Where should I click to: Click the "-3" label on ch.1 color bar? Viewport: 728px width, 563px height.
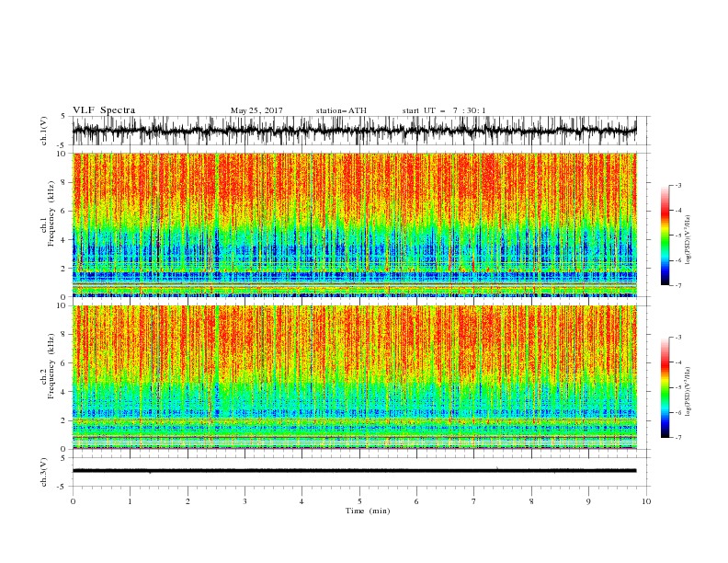[x=677, y=185]
